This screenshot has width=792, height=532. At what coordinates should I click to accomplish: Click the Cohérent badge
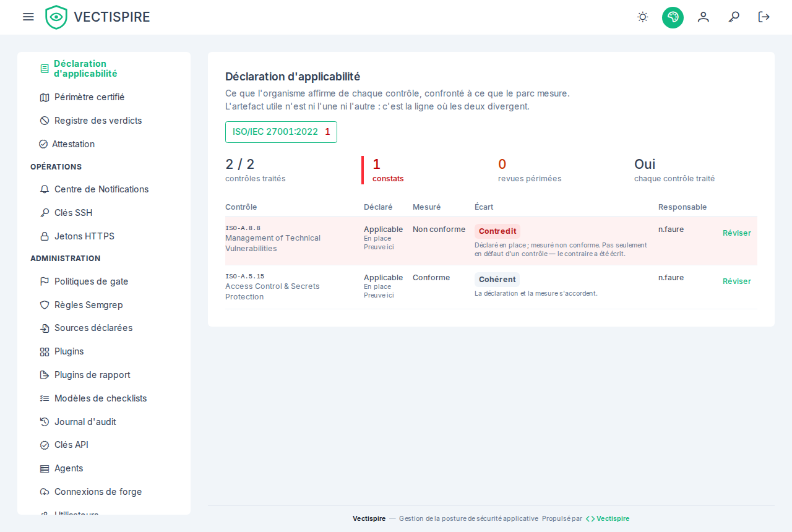point(497,280)
